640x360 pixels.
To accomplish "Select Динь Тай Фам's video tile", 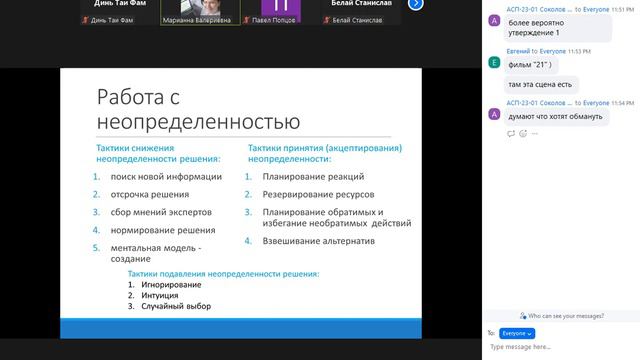I will 119,12.
